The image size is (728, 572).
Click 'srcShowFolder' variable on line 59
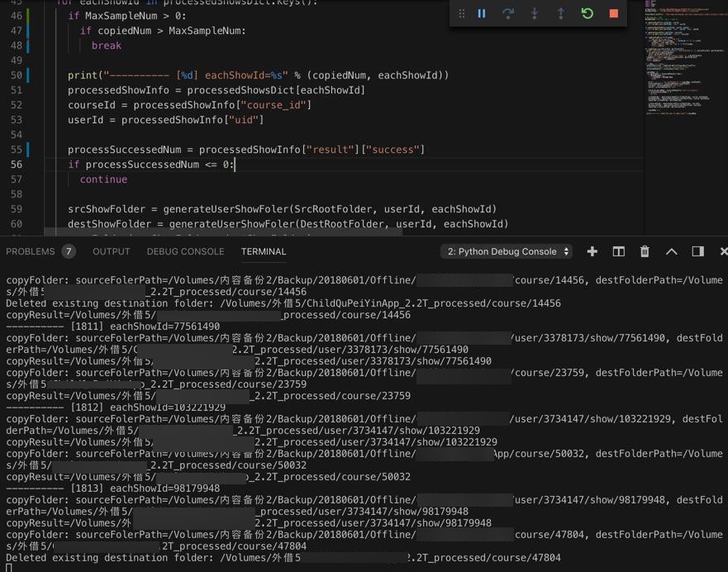coord(107,209)
